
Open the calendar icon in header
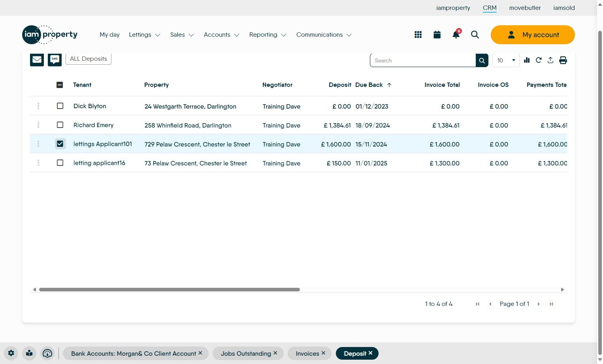[x=437, y=35]
